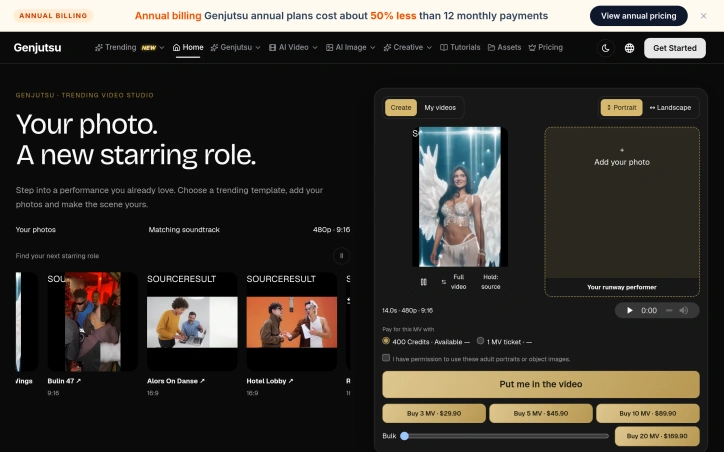Click the swap arrows icon beside Full video
724x452 pixels.
[444, 282]
